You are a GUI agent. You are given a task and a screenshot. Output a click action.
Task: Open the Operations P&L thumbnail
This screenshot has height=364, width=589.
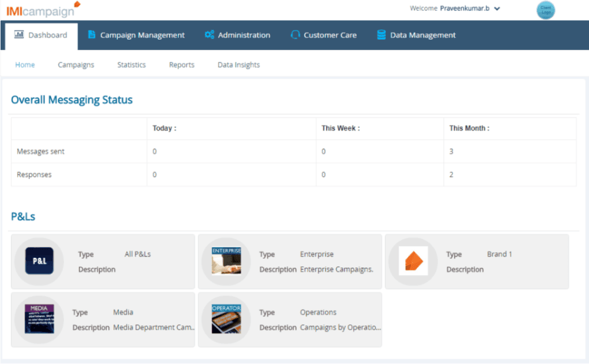point(226,319)
